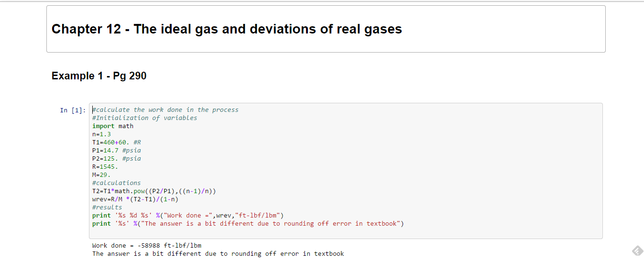Image resolution: width=644 pixels, height=262 pixels.
Task: Click the 'import math' code line
Action: [x=113, y=126]
